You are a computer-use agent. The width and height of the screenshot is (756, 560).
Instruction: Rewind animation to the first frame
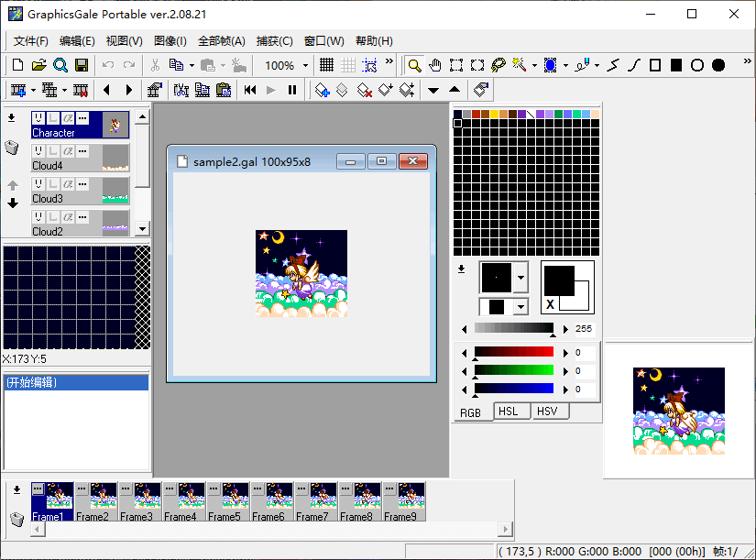[x=250, y=90]
